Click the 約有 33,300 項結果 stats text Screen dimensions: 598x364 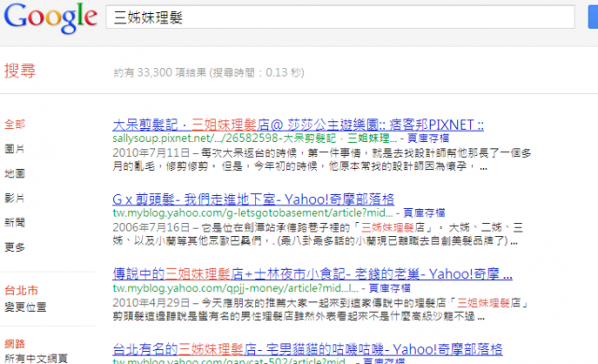click(x=208, y=73)
